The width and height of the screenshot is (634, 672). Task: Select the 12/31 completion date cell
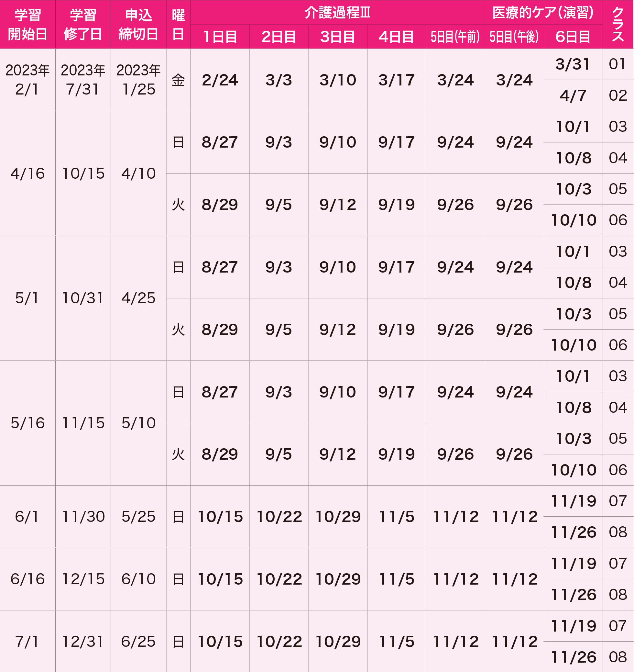point(83,642)
